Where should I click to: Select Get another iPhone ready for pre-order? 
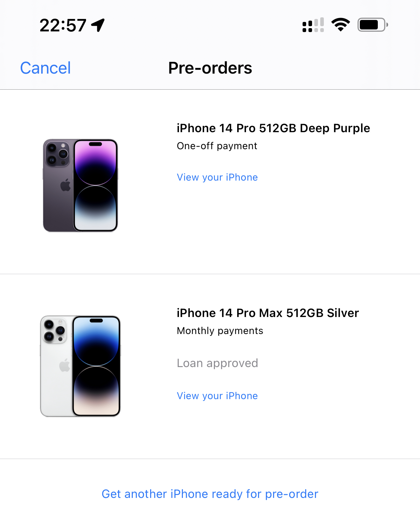tap(210, 494)
